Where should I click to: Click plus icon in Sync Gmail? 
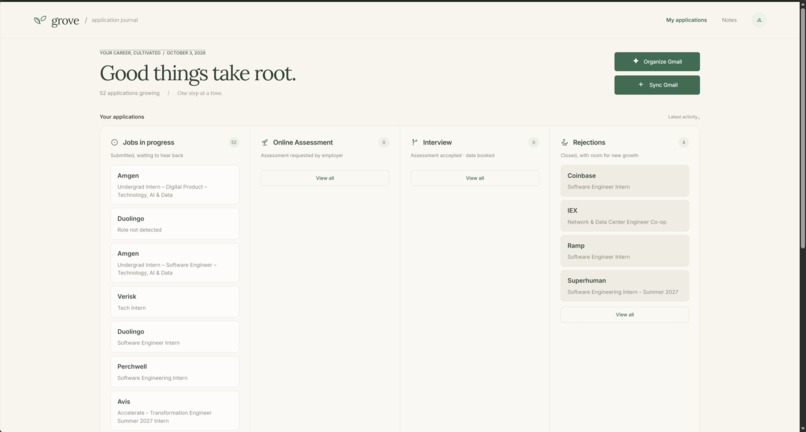click(640, 84)
